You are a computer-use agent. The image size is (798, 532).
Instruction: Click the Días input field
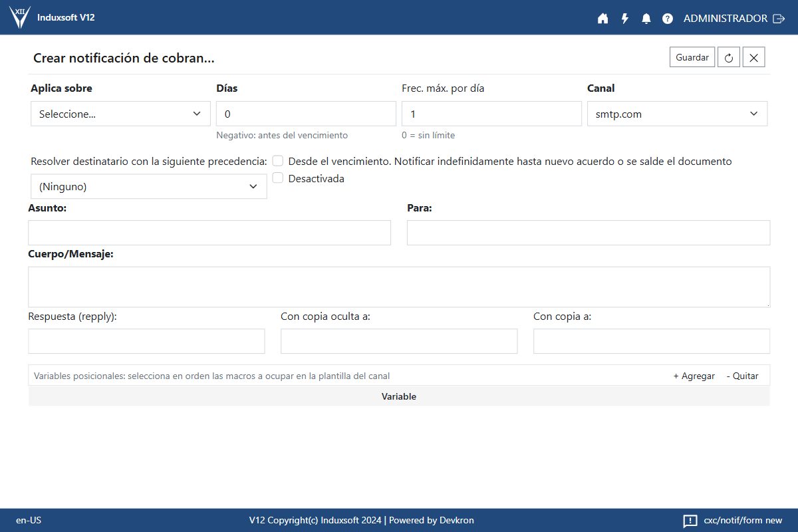click(306, 114)
